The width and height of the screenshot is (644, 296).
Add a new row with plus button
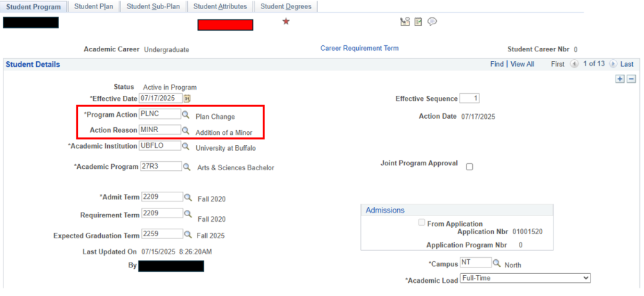[620, 79]
